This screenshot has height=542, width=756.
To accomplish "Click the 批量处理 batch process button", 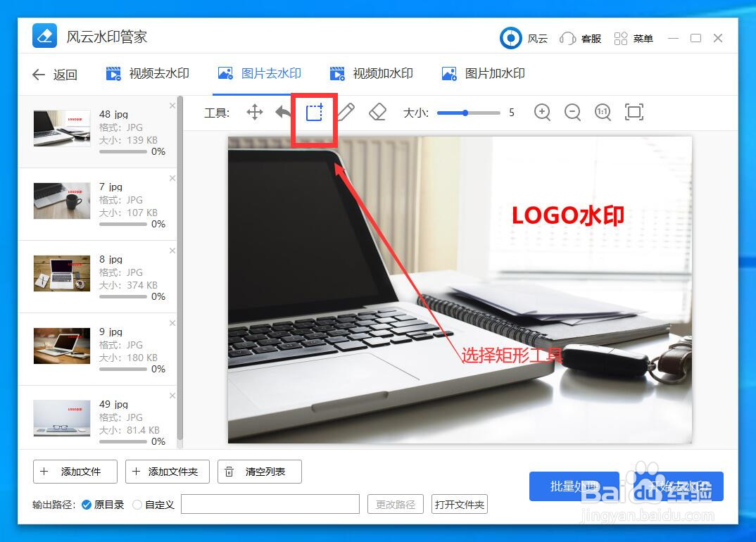I will [x=574, y=486].
